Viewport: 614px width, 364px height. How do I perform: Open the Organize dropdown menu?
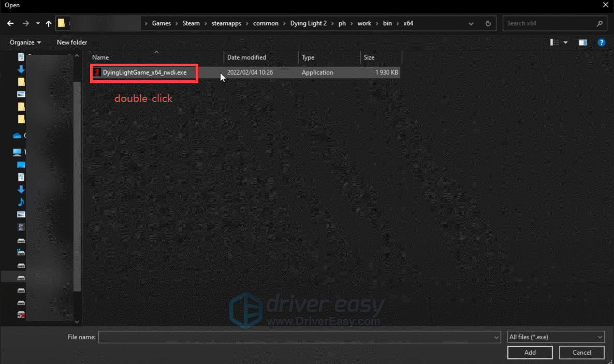pyautogui.click(x=25, y=42)
